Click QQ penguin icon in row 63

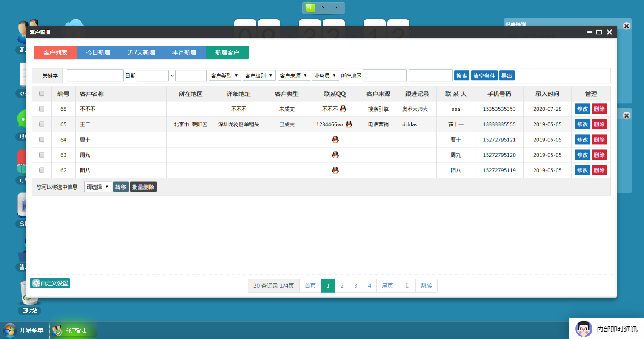point(335,155)
